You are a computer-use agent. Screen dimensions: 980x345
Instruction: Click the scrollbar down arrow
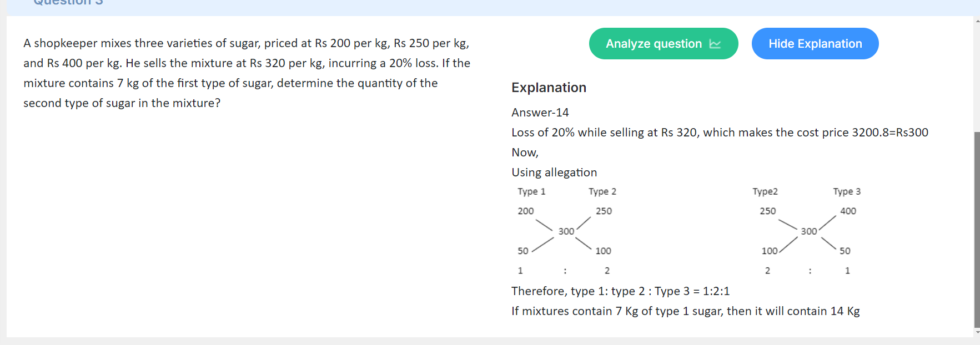(977, 332)
